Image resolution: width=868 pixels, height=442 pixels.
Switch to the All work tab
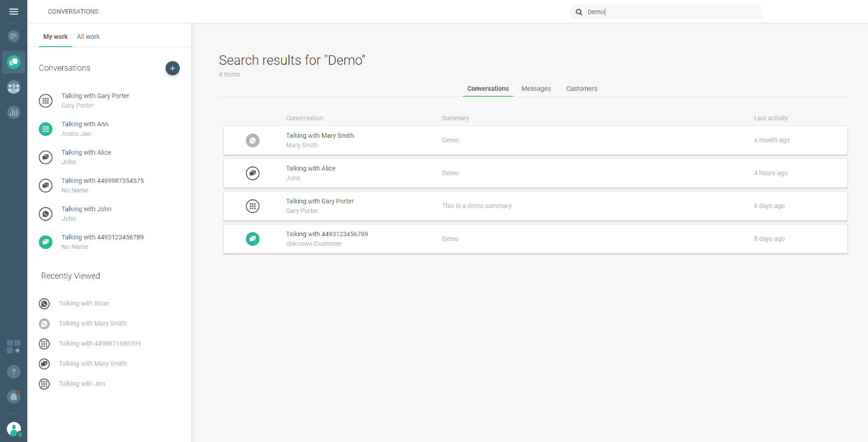point(88,37)
